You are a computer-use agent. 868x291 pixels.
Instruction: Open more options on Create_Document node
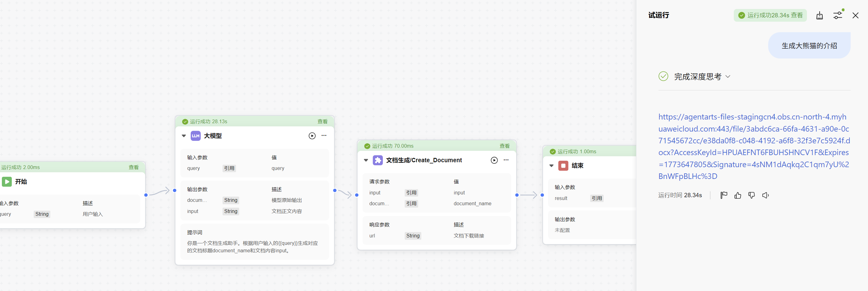tap(506, 160)
